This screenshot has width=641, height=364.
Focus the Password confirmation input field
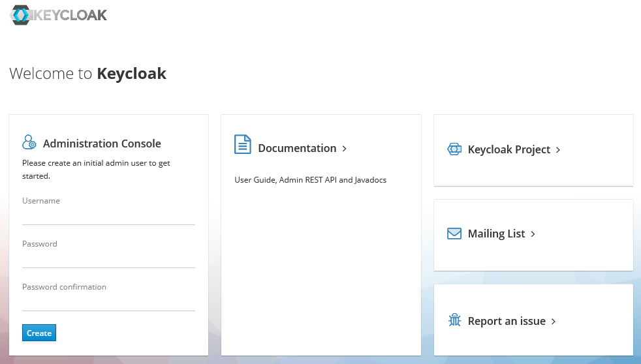click(x=108, y=303)
